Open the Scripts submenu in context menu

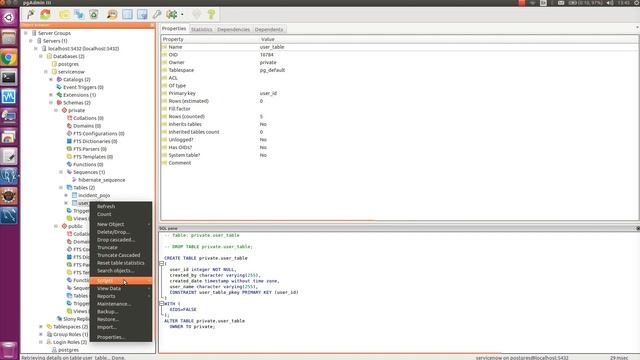tap(121, 281)
